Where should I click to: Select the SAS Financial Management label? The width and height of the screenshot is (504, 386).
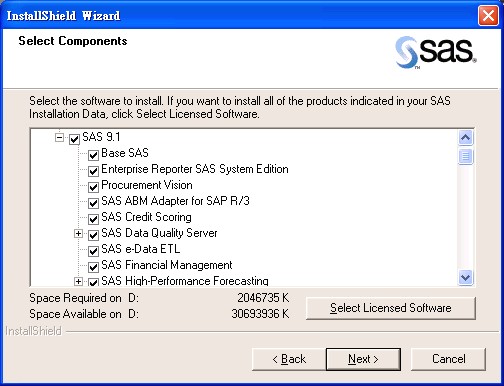coord(167,265)
